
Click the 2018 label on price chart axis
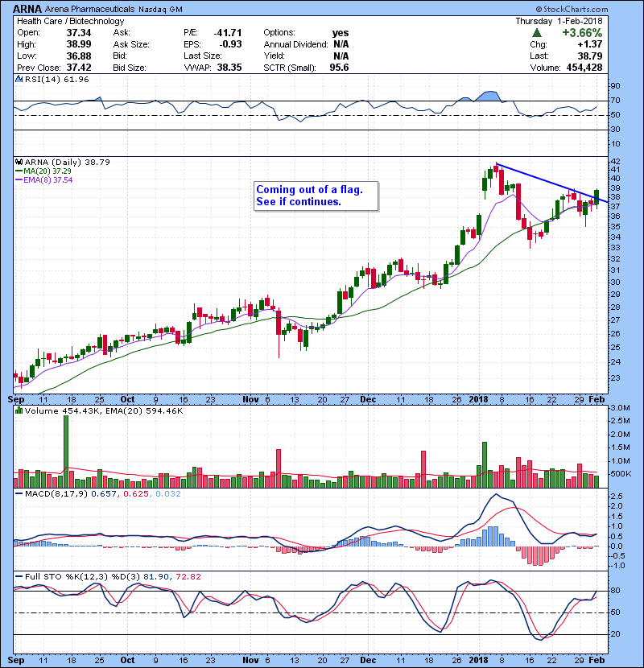[x=479, y=400]
